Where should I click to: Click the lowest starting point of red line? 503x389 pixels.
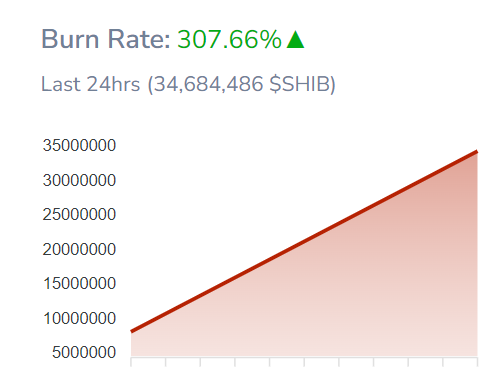(x=132, y=331)
